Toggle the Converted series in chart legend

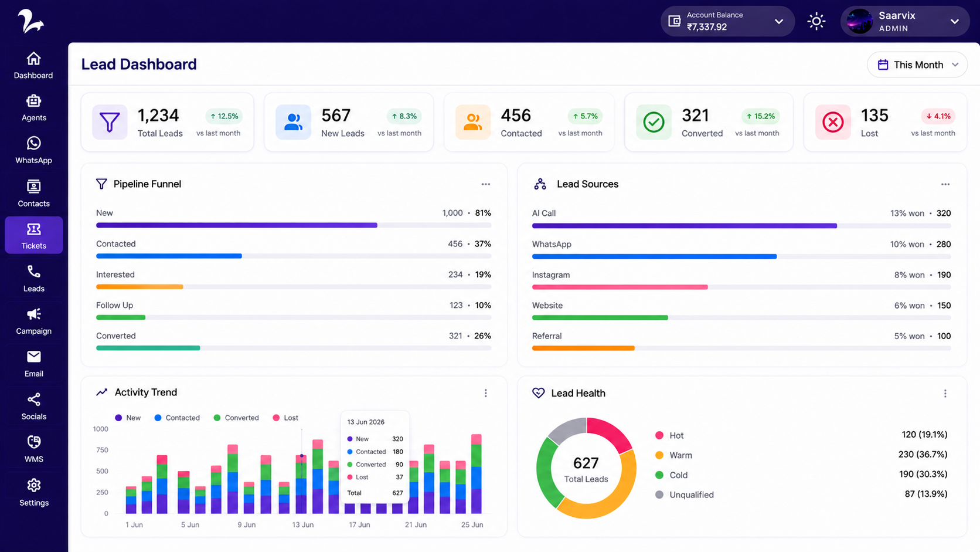(x=236, y=418)
